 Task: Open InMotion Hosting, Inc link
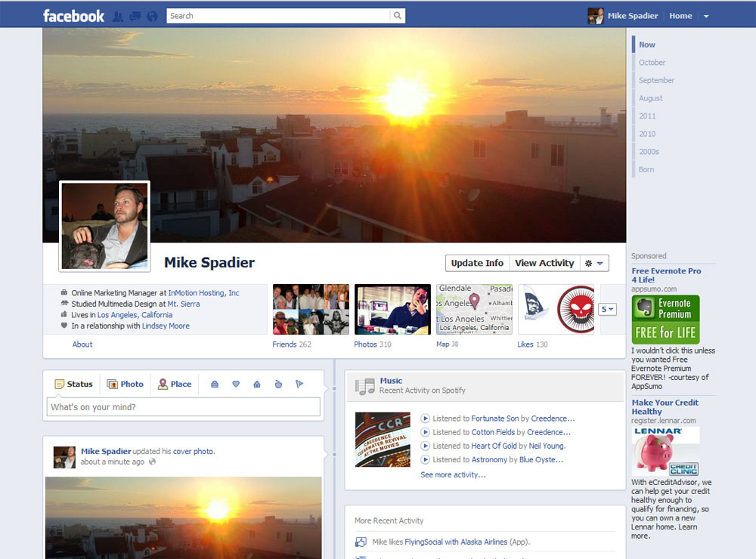(x=203, y=293)
